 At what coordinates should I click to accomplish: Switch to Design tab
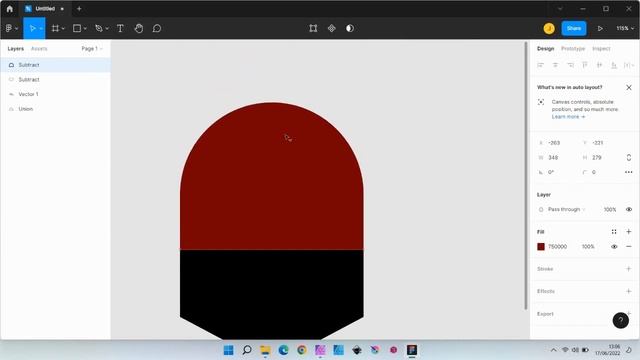(x=545, y=49)
